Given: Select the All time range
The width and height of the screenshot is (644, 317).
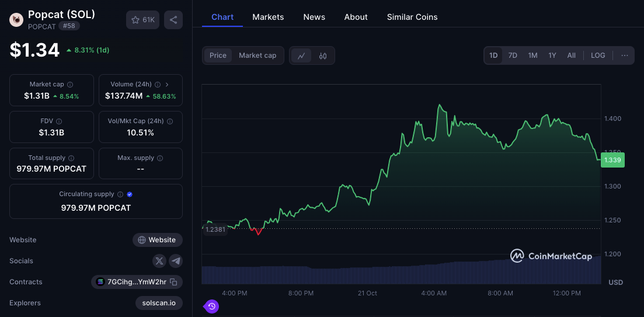Looking at the screenshot, I should pos(571,55).
